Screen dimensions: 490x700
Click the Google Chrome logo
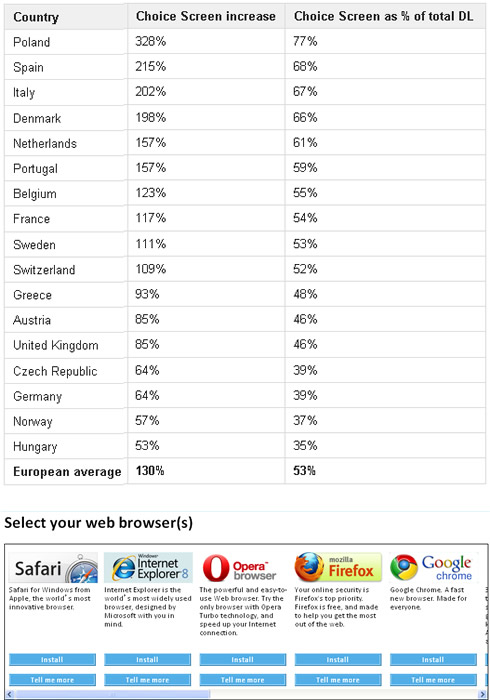click(x=433, y=568)
